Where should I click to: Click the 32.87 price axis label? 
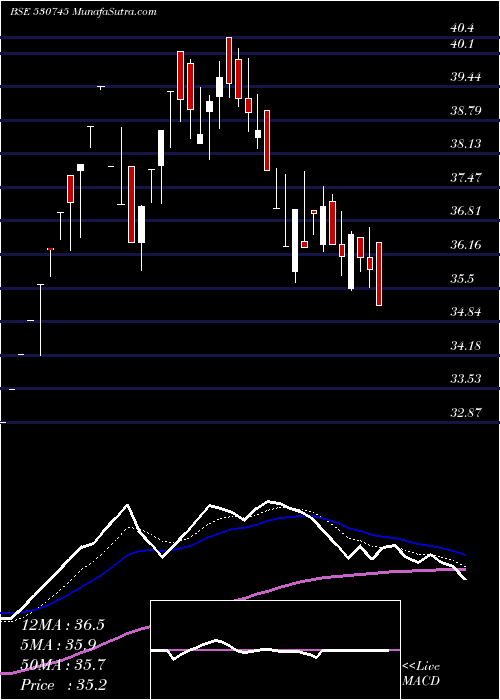point(466,412)
